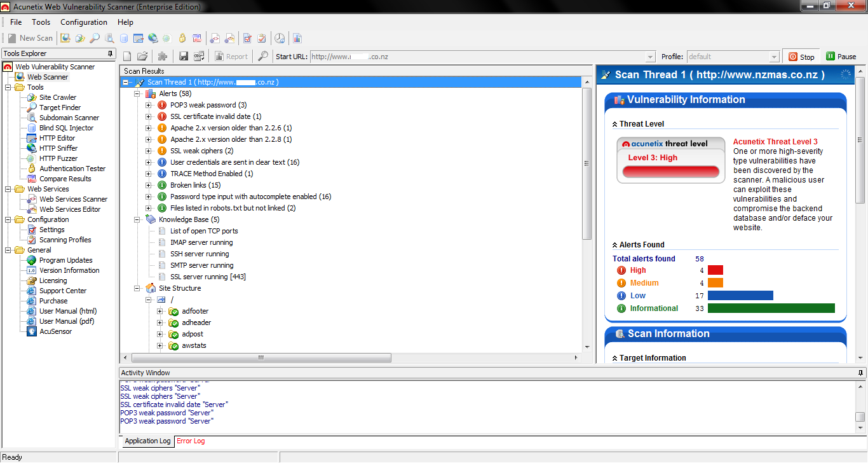Switch to the Error Log tab
This screenshot has width=868, height=463.
(191, 441)
